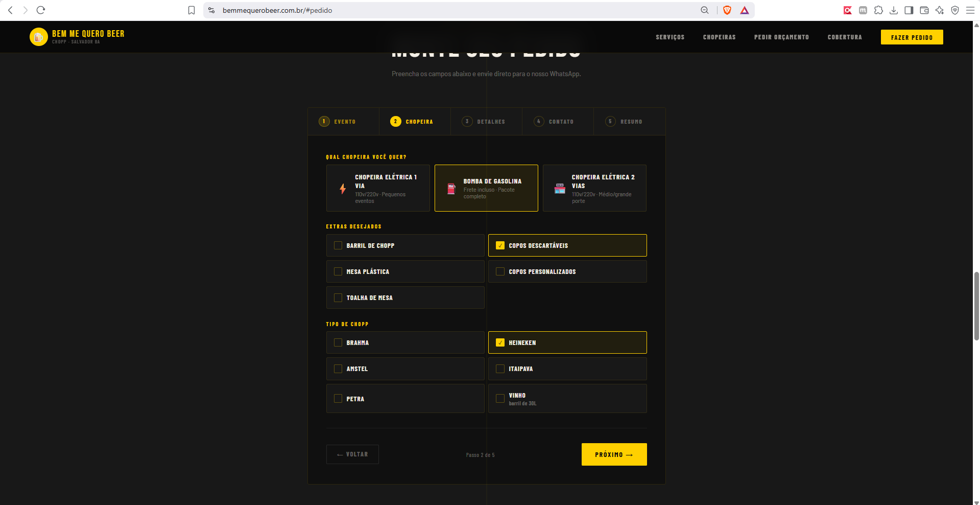Check the Barril de Chopp extra
This screenshot has height=505, width=980.
pyautogui.click(x=405, y=245)
